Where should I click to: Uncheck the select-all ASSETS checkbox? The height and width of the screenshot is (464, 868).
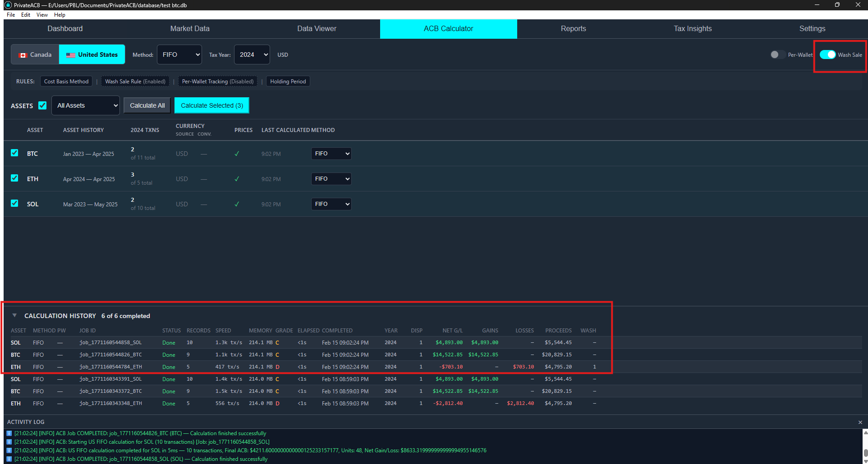point(42,105)
